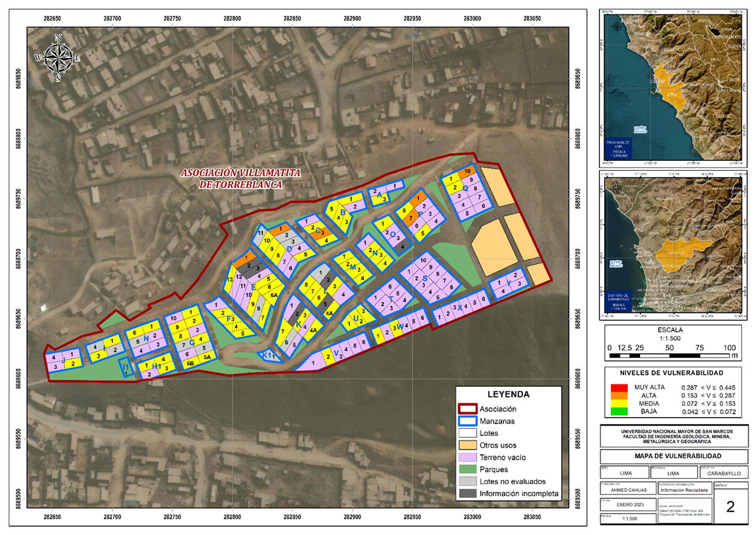Click block G label on the map
Viewport: 756px width, 535px height.
click(192, 343)
